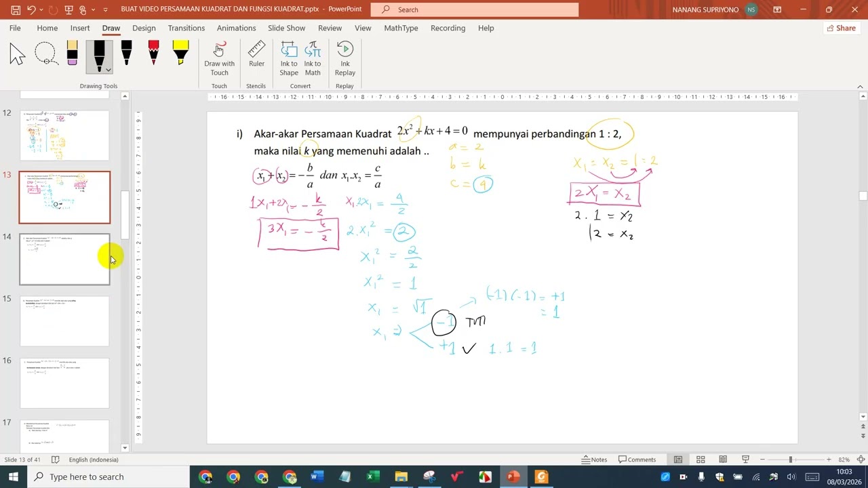The image size is (868, 488).
Task: Select the arrow Select Objects tool
Action: click(18, 54)
